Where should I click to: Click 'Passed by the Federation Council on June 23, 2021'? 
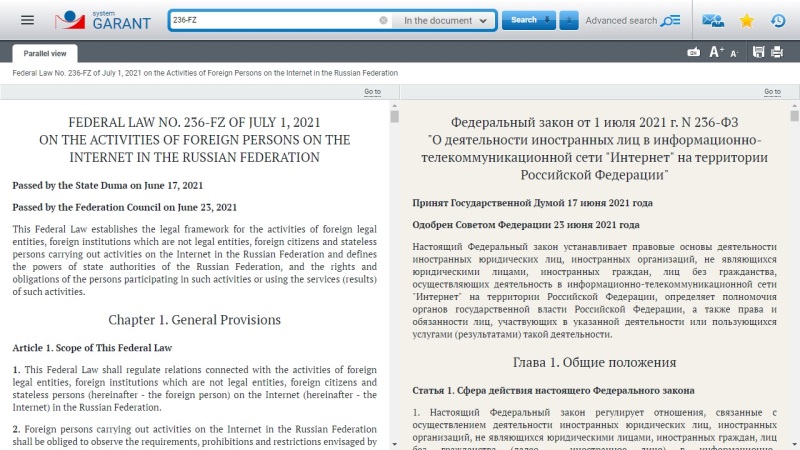(124, 208)
